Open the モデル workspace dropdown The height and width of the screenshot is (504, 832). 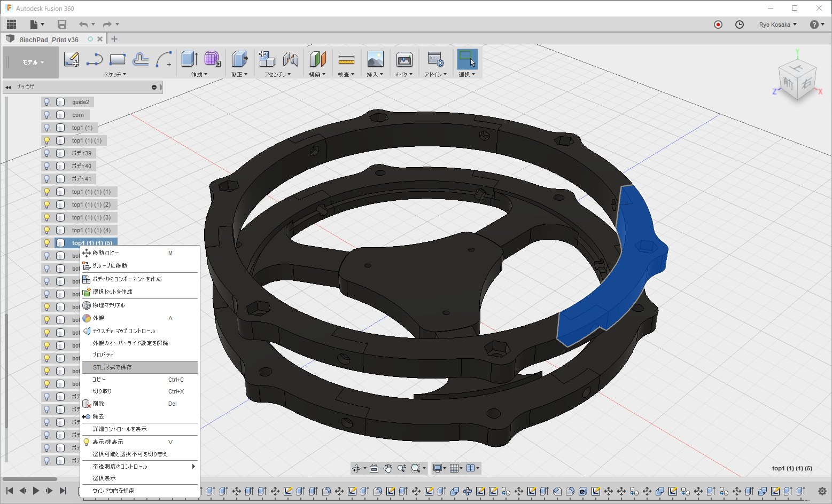pyautogui.click(x=33, y=62)
